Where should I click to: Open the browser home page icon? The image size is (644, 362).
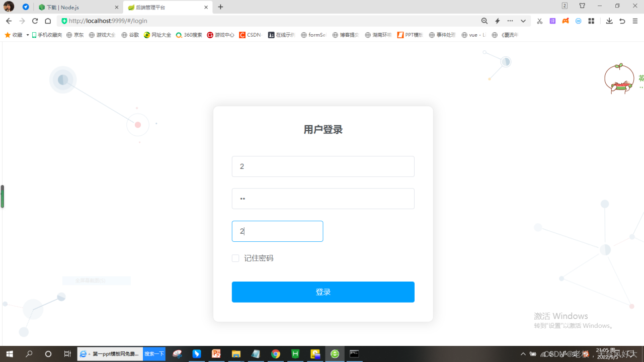tap(48, 21)
